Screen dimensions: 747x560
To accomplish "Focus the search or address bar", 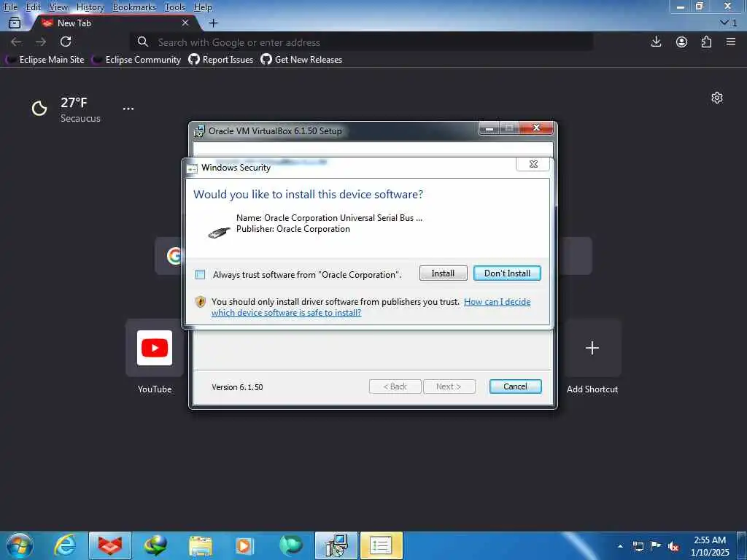I will [362, 42].
